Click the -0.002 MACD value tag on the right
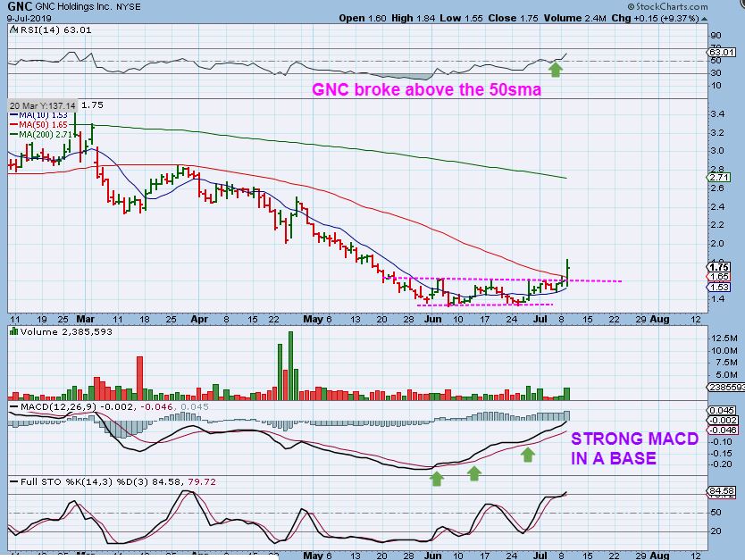The image size is (745, 560). pos(724,421)
